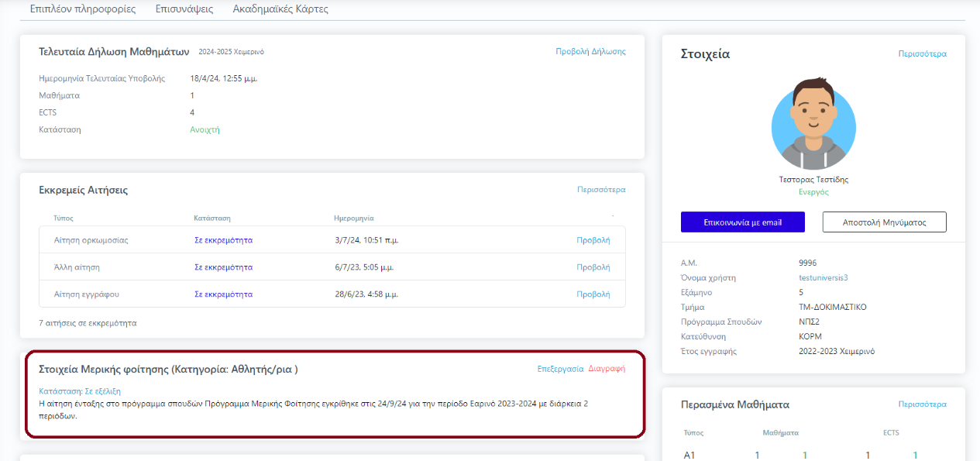This screenshot has width=980, height=461.
Task: Open Προβολή for Αίτηση εγγράφου row
Action: [593, 294]
